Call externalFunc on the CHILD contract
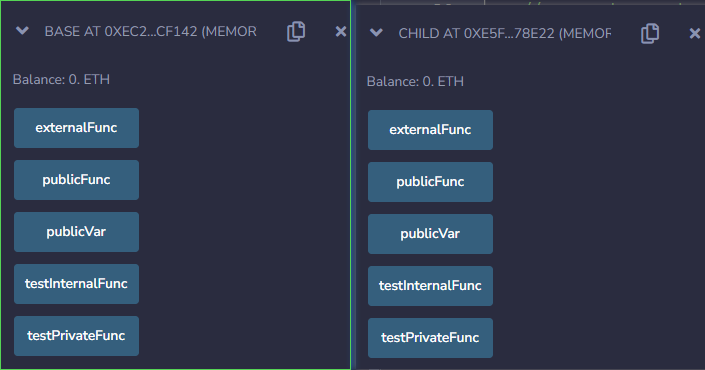Screen dimensions: 705x370 (430, 130)
